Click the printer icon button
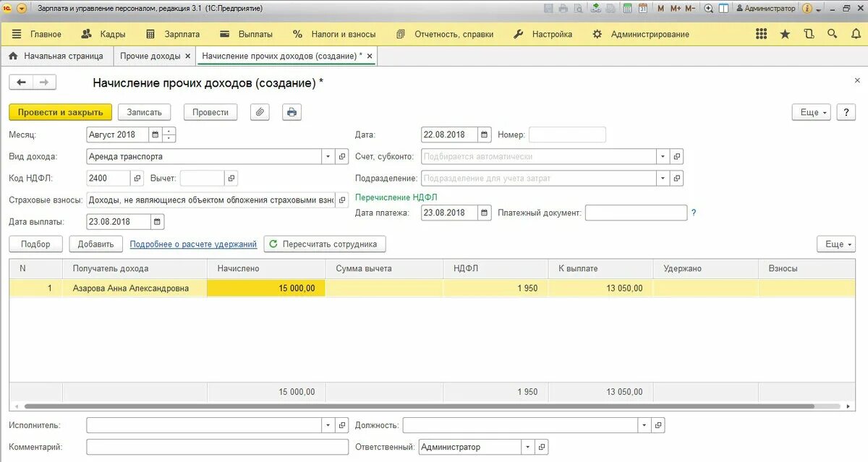The width and height of the screenshot is (868, 462). click(x=292, y=112)
